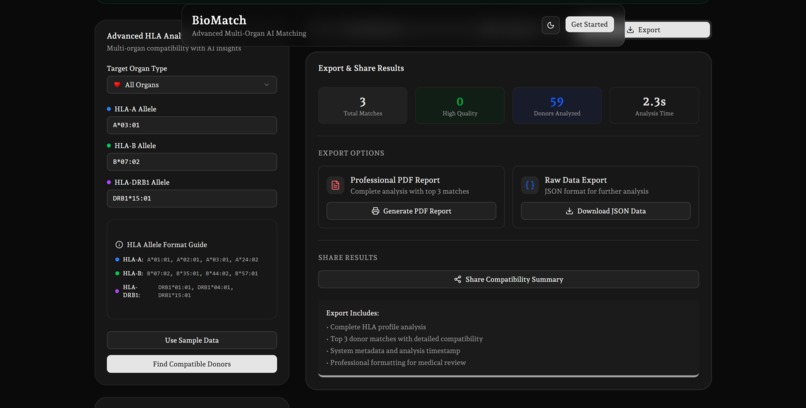Viewport: 806px width, 408px height.
Task: Click the 'Export Includes:' heading
Action: pos(353,313)
